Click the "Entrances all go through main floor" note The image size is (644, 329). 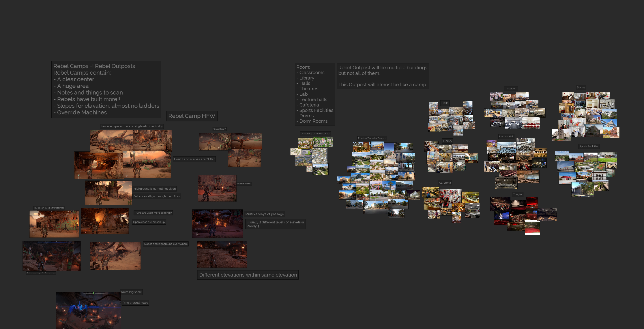[157, 196]
